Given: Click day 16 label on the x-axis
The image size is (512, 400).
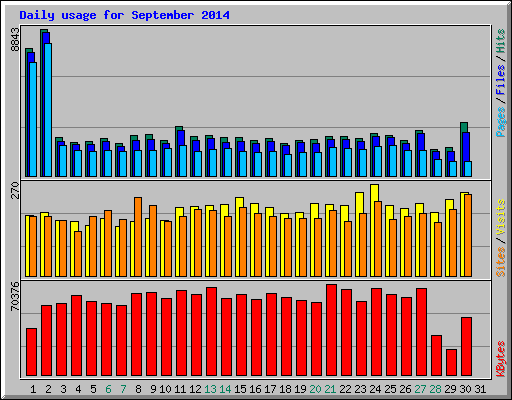Looking at the screenshot, I should pos(255,389).
